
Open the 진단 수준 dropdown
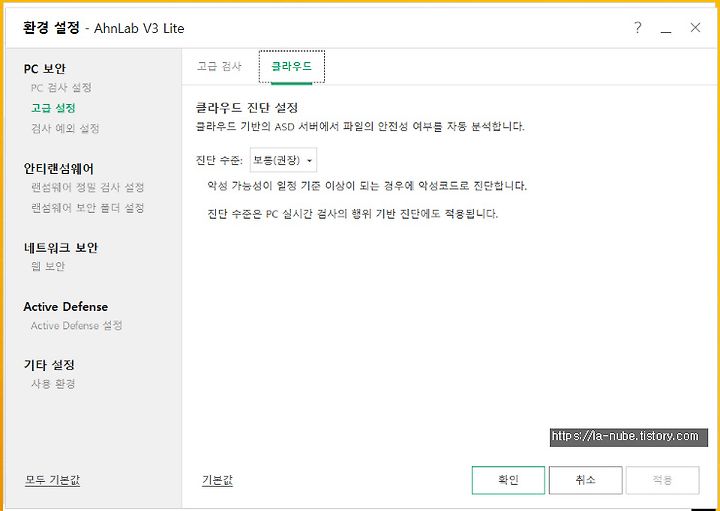pos(283,160)
